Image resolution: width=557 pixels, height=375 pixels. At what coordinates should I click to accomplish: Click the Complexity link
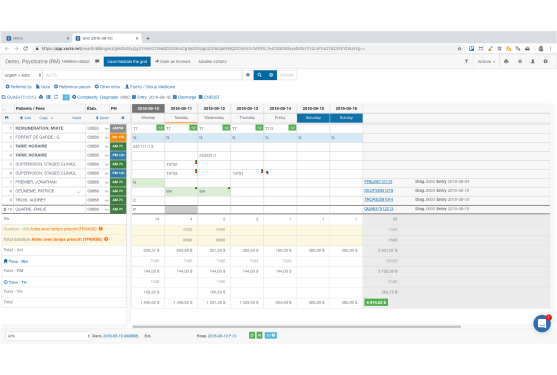(x=85, y=97)
